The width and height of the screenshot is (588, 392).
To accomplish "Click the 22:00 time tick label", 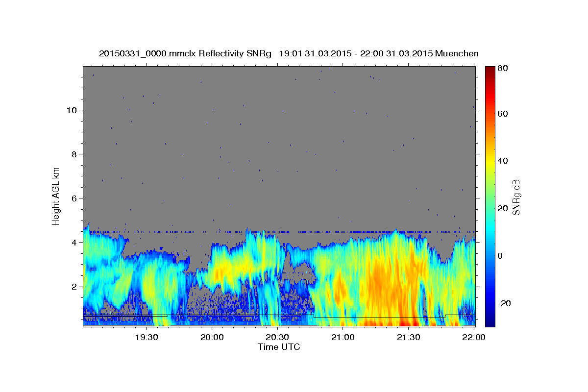I will click(x=474, y=337).
